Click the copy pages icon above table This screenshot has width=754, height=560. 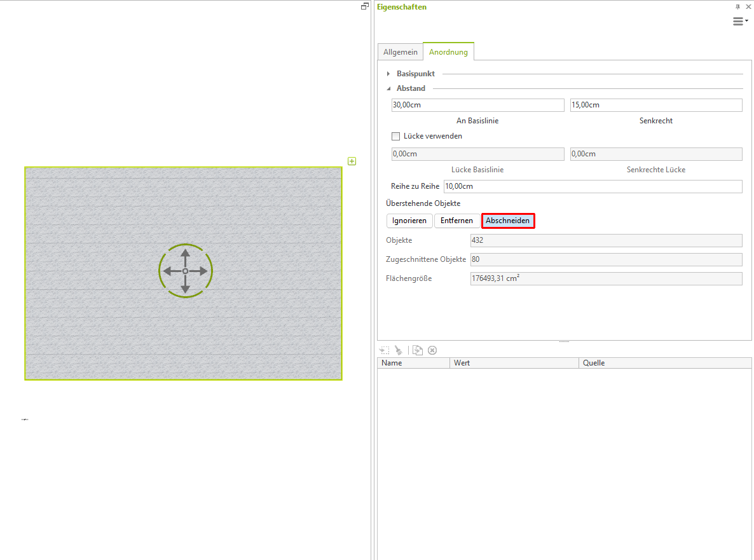click(x=418, y=350)
